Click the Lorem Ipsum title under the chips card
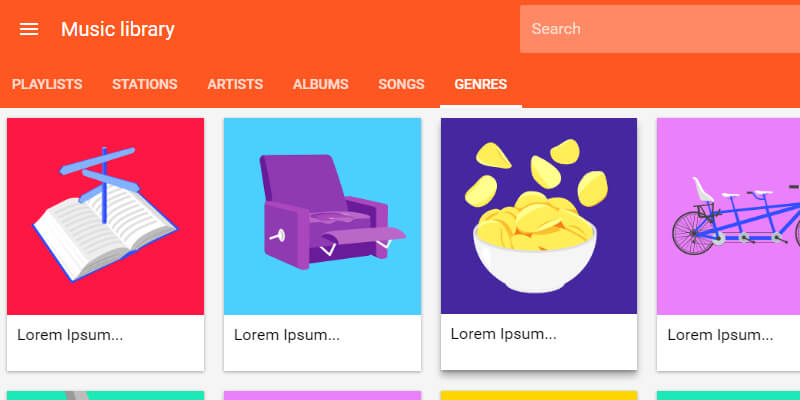Image resolution: width=800 pixels, height=400 pixels. click(504, 333)
